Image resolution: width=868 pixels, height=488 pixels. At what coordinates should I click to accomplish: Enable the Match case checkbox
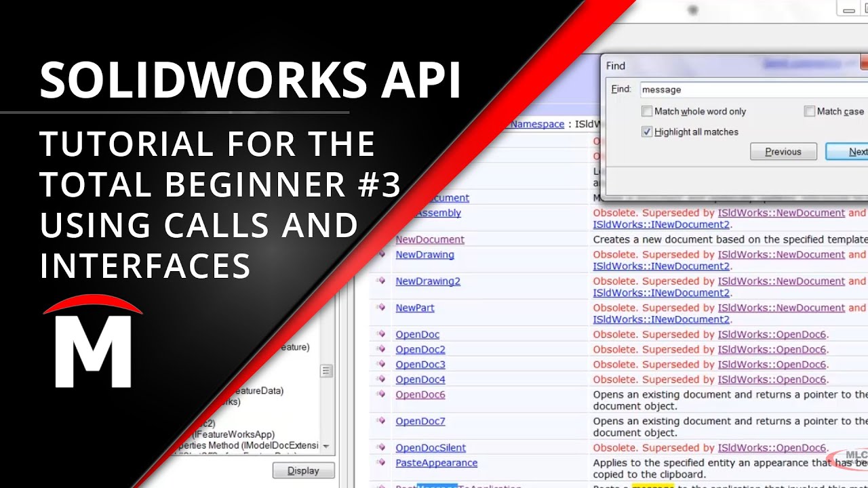[809, 111]
